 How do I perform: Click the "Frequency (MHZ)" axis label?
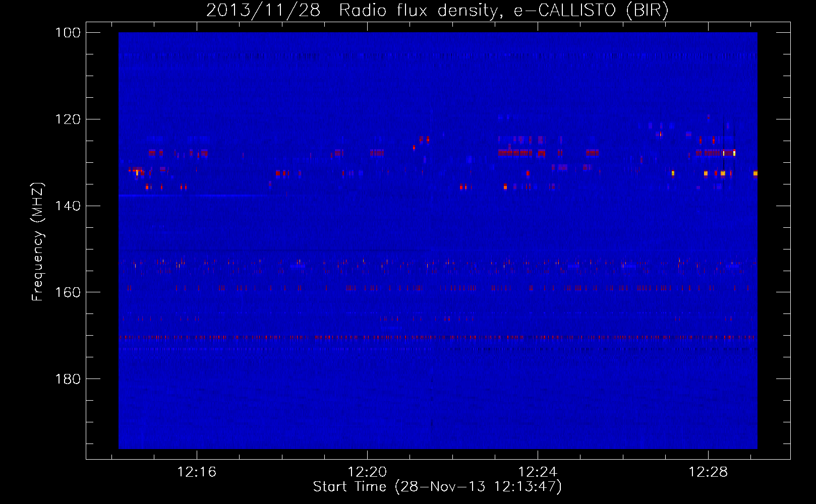click(38, 241)
